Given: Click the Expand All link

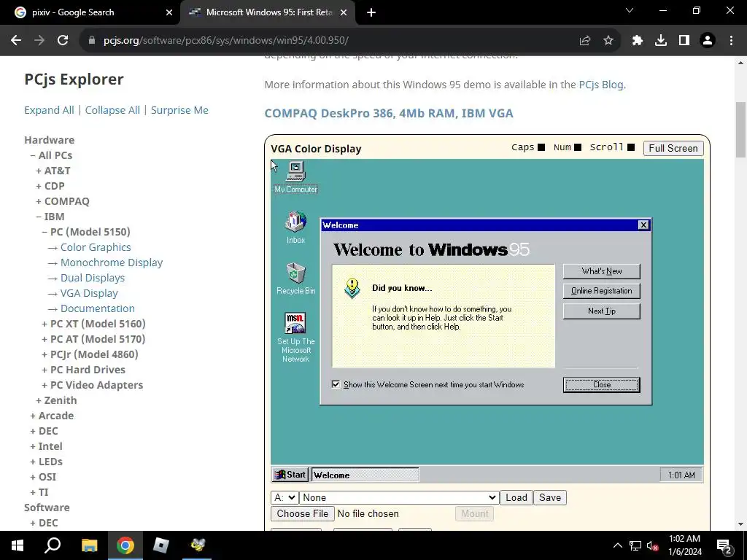Looking at the screenshot, I should point(49,110).
